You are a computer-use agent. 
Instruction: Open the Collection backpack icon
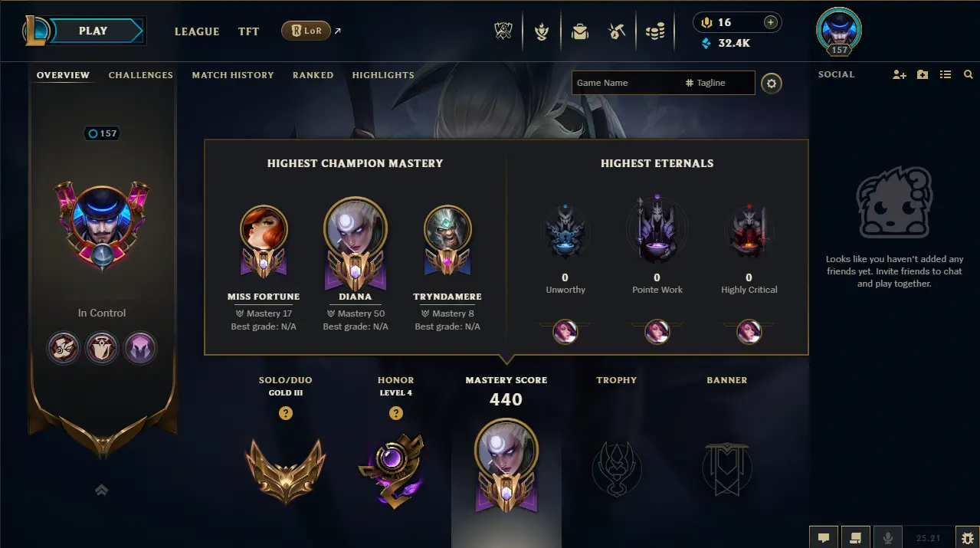pyautogui.click(x=580, y=31)
